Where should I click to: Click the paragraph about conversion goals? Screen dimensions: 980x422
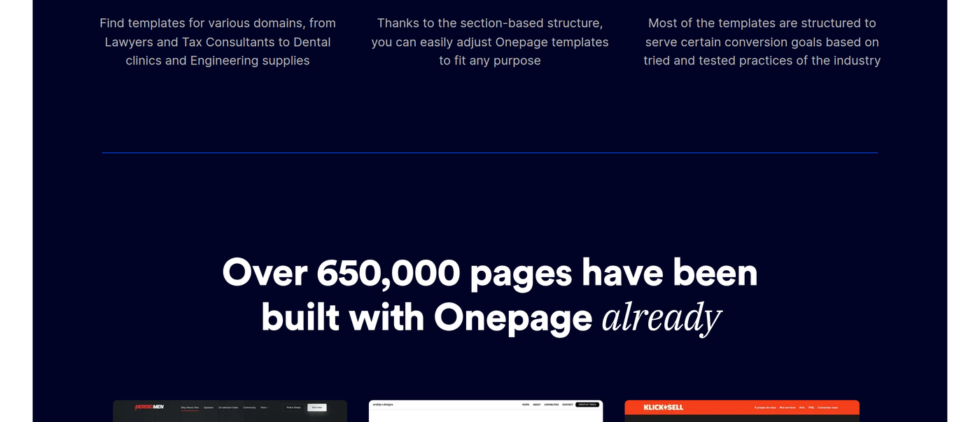[x=762, y=42]
